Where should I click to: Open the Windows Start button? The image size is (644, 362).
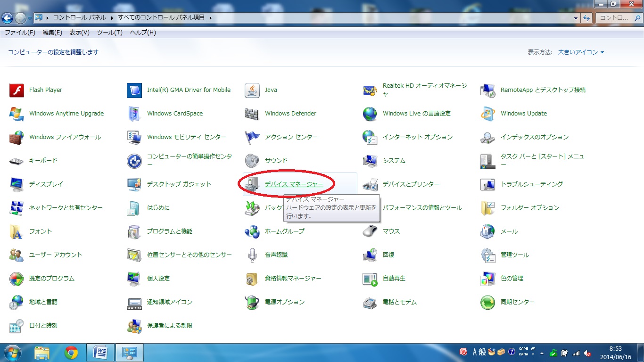[x=13, y=353]
